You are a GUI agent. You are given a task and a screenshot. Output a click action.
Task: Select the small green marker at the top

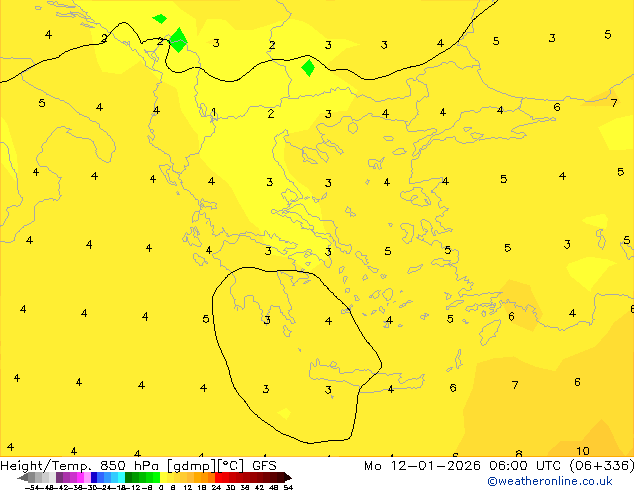159,19
